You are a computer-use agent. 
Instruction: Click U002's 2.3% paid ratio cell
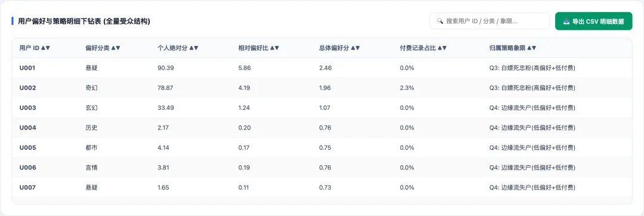pyautogui.click(x=407, y=88)
